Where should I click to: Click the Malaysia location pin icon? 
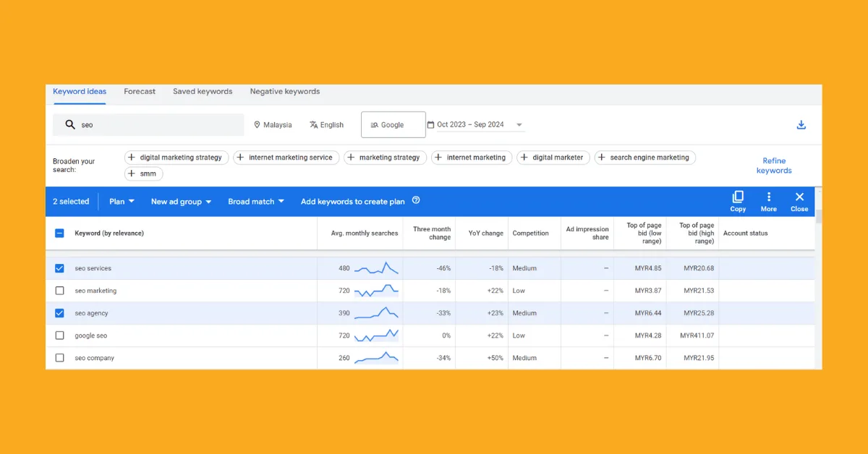(x=257, y=125)
